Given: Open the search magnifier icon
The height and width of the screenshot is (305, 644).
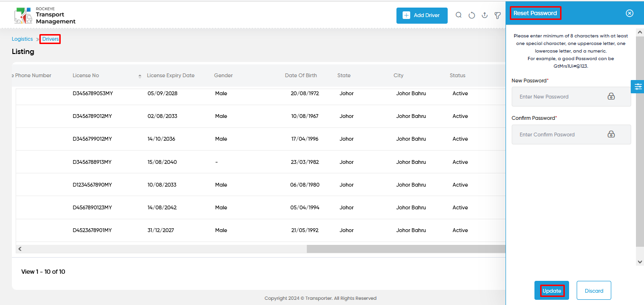Looking at the screenshot, I should pos(459,15).
